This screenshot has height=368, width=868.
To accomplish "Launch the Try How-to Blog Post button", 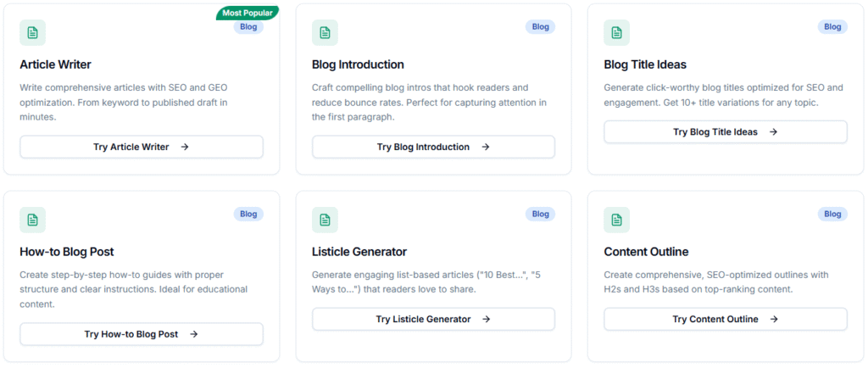I will [141, 334].
